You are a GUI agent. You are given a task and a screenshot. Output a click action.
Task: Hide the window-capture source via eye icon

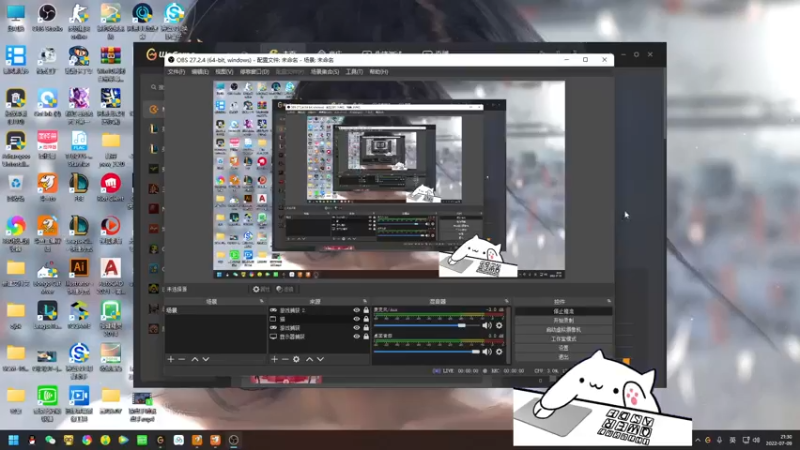click(357, 319)
